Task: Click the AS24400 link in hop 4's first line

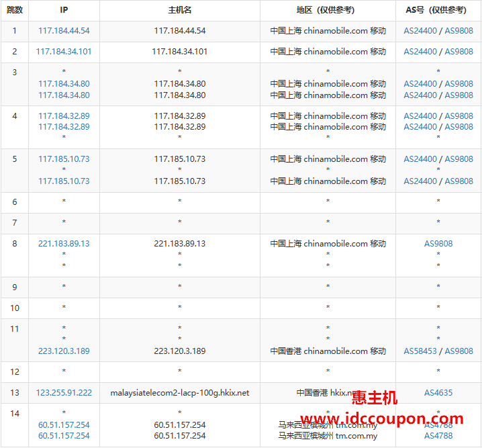Action: click(420, 116)
